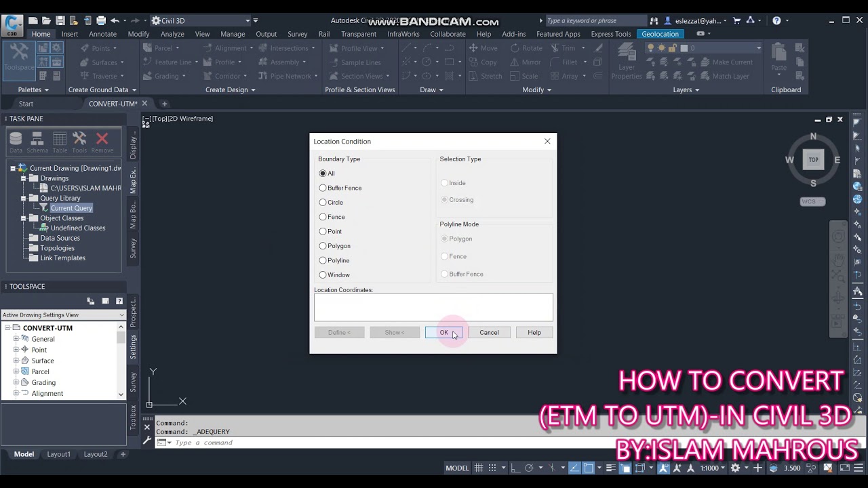
Task: Open the Schema icon in Task Pane
Action: pyautogui.click(x=37, y=142)
